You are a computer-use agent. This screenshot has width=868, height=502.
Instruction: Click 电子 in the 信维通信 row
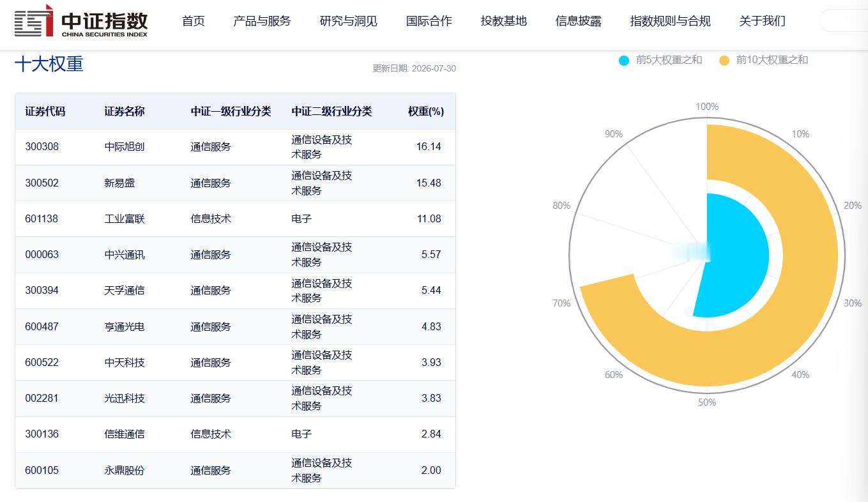point(301,434)
